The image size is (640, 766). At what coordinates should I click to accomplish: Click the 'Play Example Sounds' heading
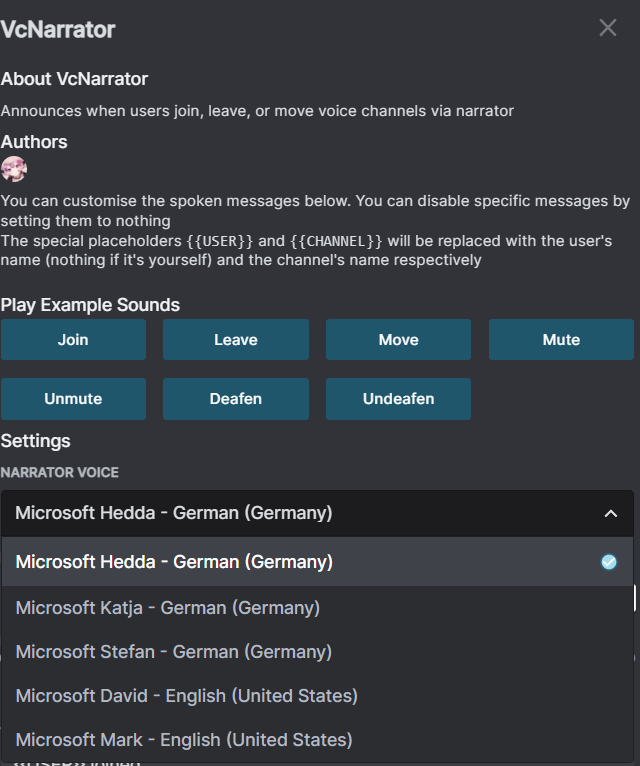point(90,305)
